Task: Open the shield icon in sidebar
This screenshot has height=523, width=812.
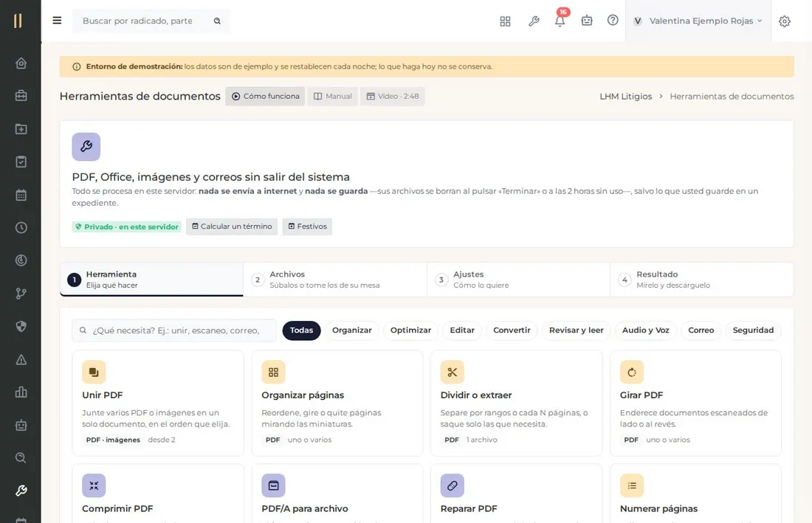Action: [x=21, y=327]
